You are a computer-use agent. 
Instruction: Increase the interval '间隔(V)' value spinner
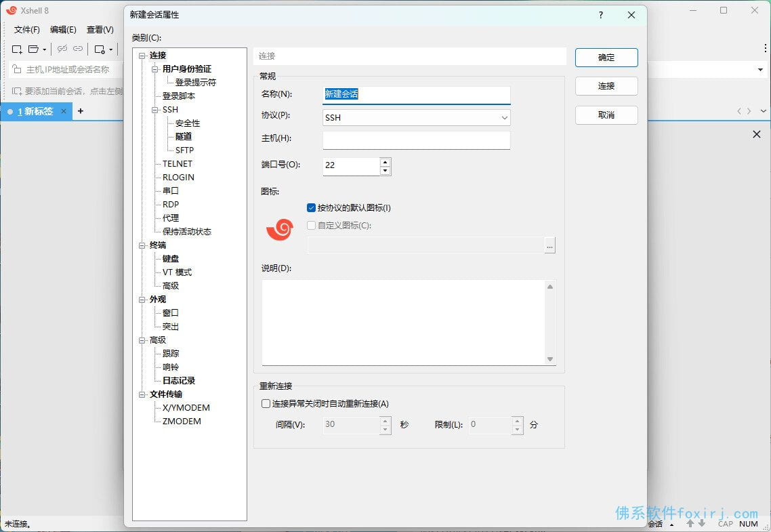point(386,421)
